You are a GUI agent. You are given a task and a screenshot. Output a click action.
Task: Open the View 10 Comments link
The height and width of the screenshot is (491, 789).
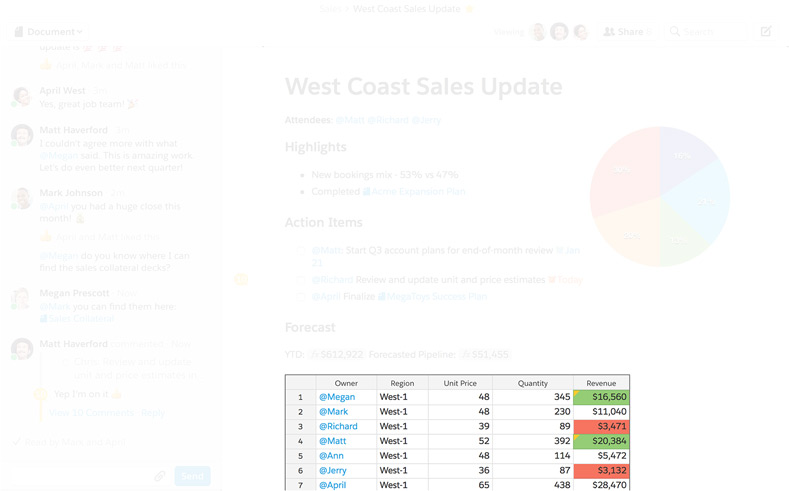coord(91,412)
